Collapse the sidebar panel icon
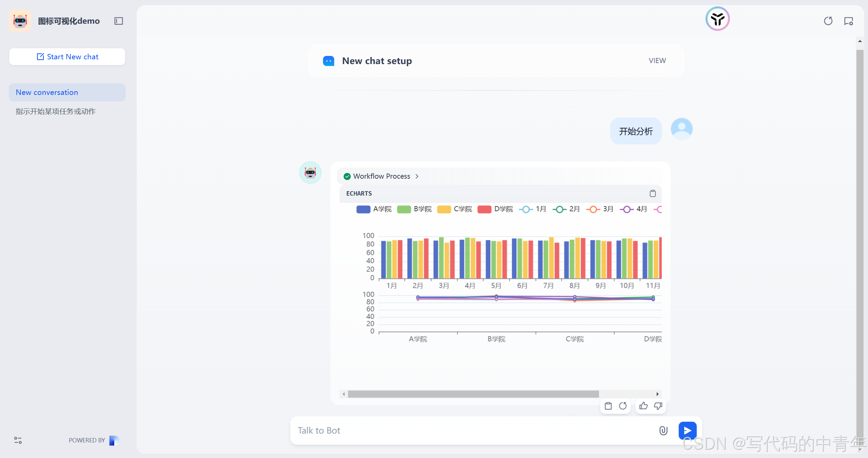 [x=118, y=21]
